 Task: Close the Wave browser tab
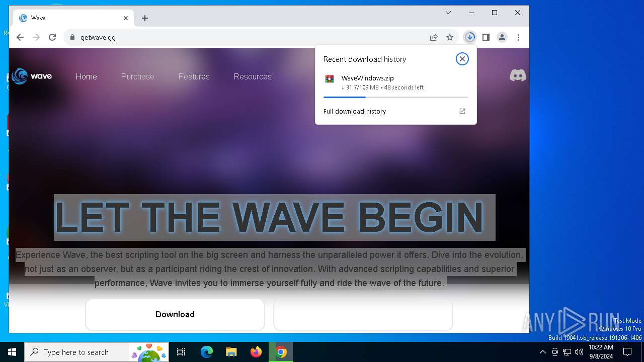(x=126, y=18)
